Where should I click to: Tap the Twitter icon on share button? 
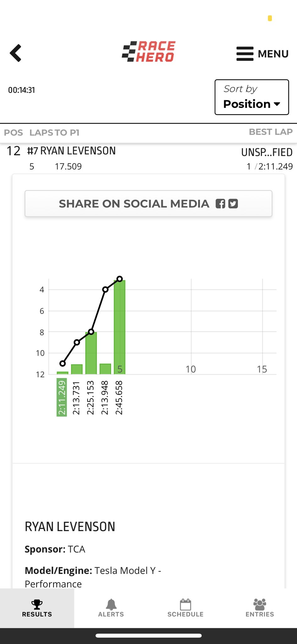pyautogui.click(x=233, y=204)
